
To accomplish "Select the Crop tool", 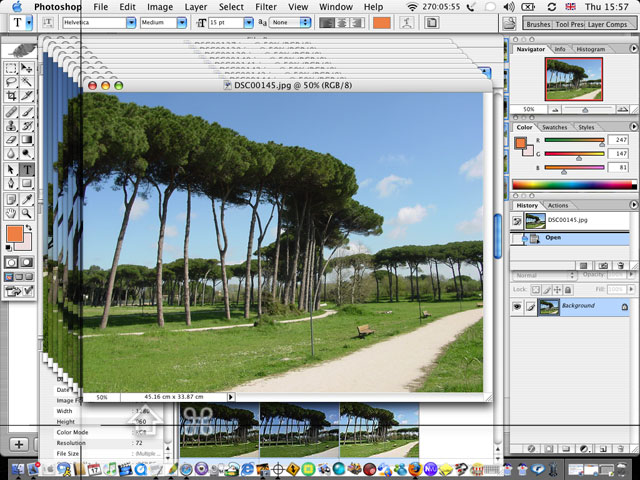I will 11,96.
